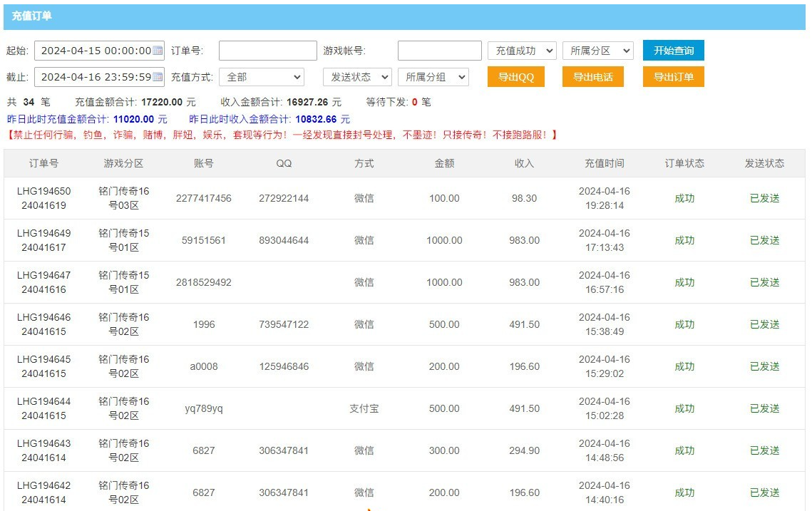Click the 金额 column header
Image resolution: width=812 pixels, height=511 pixels.
coord(444,163)
